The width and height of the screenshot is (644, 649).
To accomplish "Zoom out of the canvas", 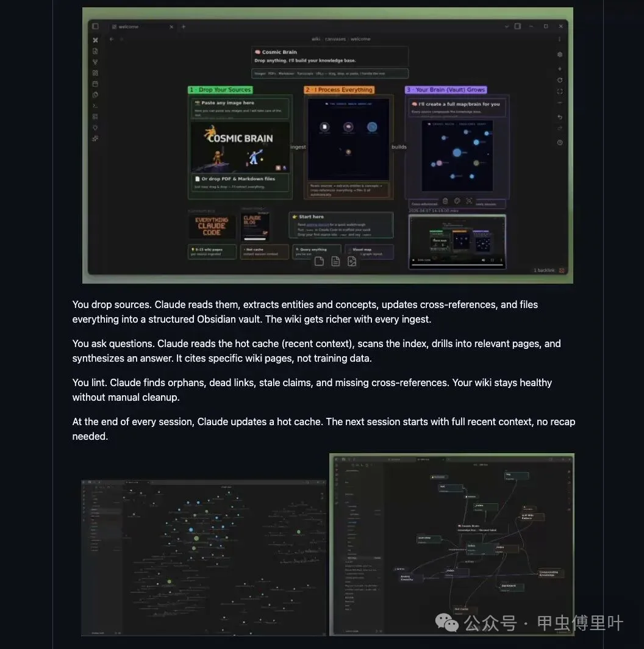I will 560,102.
